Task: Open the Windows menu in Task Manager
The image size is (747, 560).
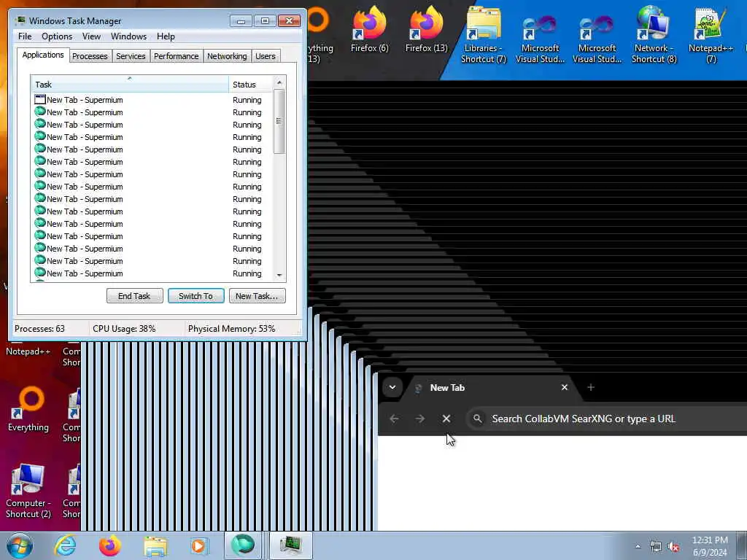Action: 128,36
